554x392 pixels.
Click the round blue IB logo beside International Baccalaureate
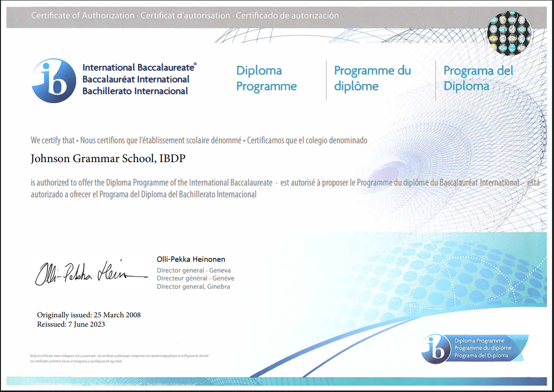point(54,81)
